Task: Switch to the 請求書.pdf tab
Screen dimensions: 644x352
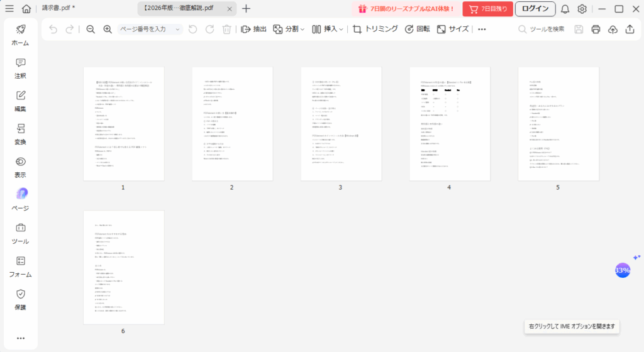Action: tap(58, 9)
